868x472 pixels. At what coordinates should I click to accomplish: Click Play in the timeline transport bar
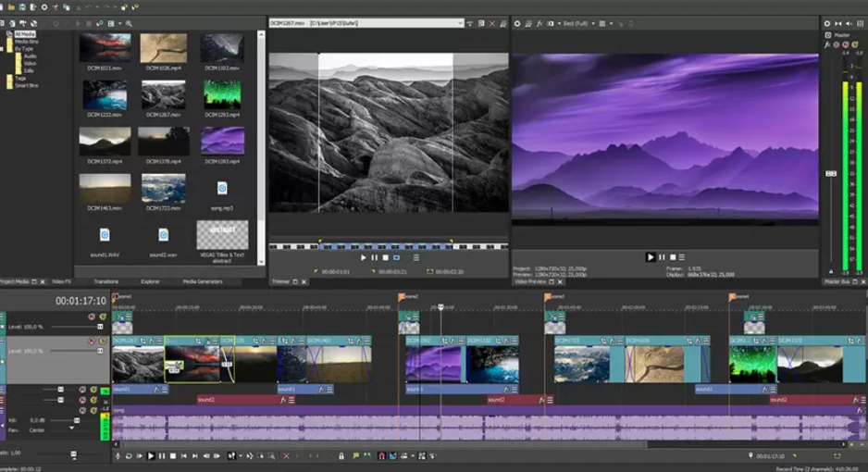tap(151, 456)
